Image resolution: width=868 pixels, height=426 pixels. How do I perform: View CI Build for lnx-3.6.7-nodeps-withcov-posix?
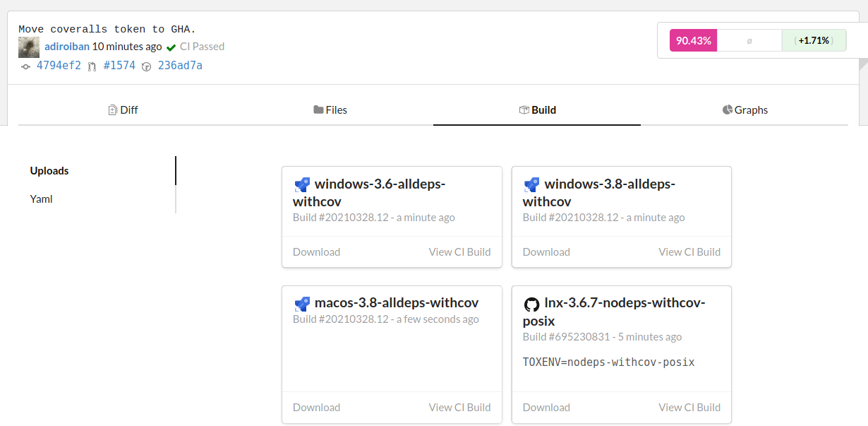pos(689,408)
